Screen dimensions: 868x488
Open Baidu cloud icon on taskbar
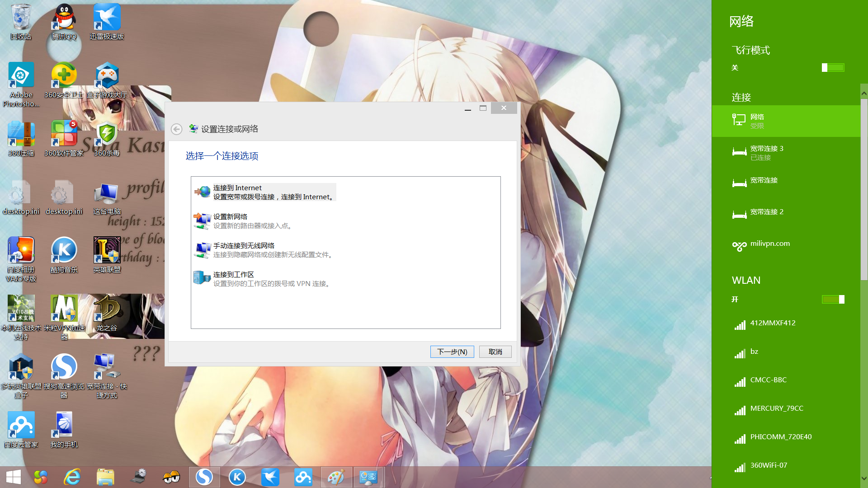coord(303,477)
